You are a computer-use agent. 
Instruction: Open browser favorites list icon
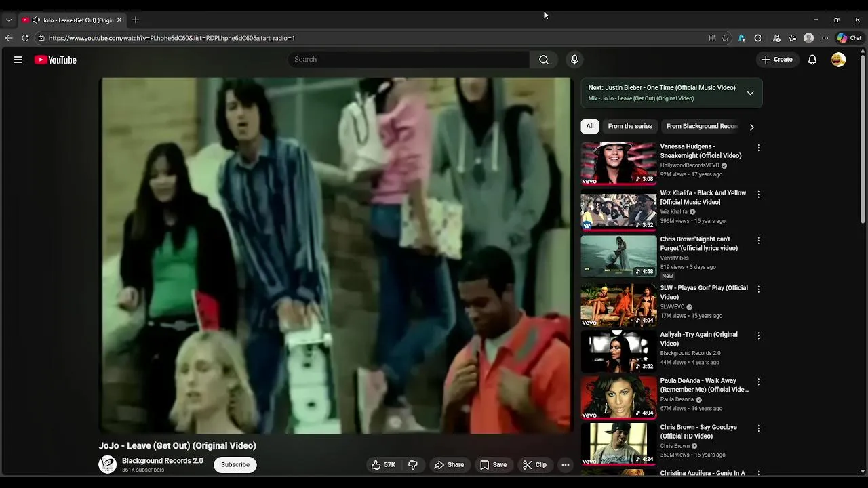[x=792, y=38]
